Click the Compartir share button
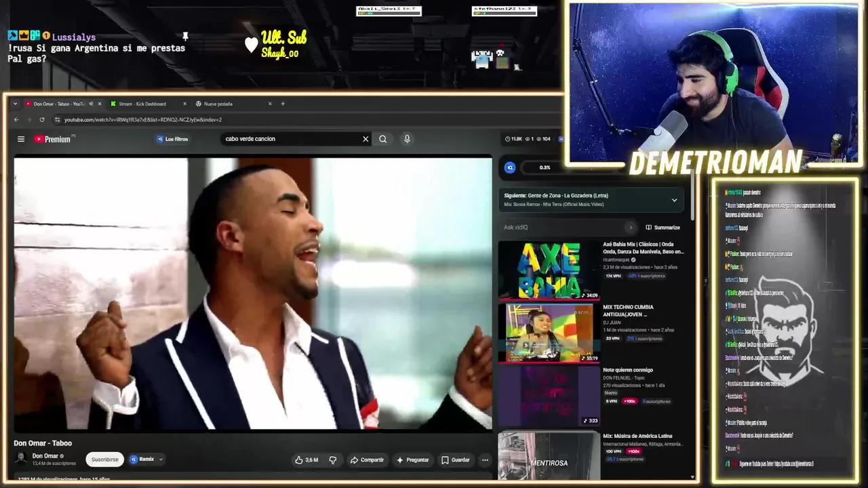 coord(367,460)
